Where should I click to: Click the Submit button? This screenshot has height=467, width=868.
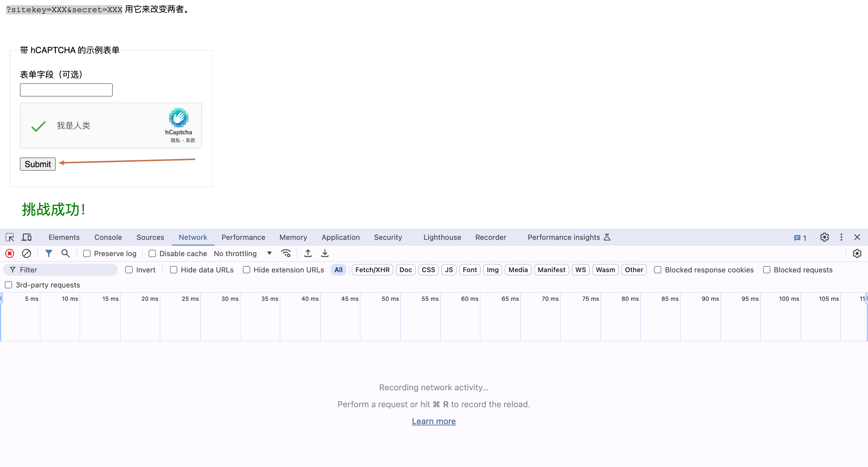[x=37, y=164]
